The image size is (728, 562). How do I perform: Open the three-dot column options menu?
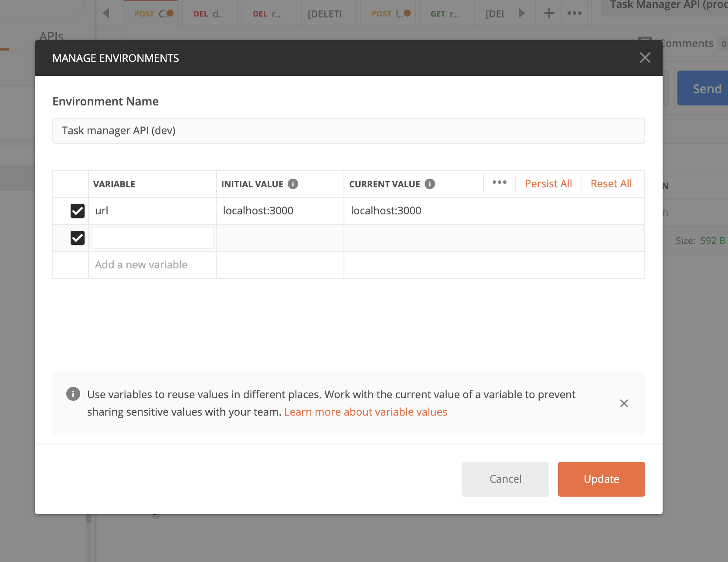pos(500,183)
